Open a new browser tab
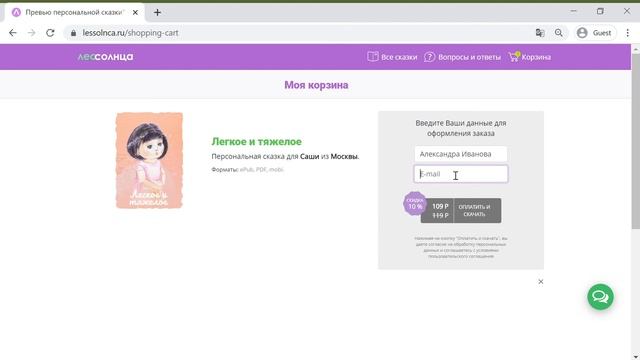Viewport: 640px width, 360px height. tap(157, 12)
